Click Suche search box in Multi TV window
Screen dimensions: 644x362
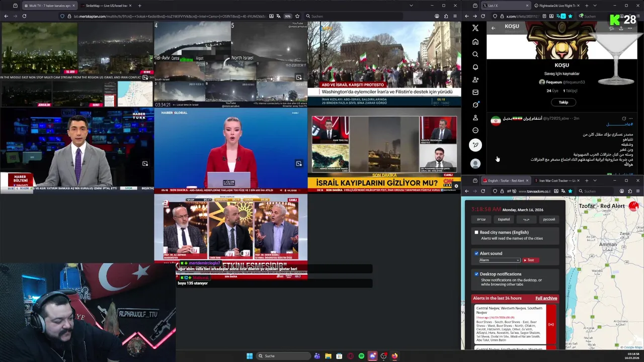tap(355, 16)
